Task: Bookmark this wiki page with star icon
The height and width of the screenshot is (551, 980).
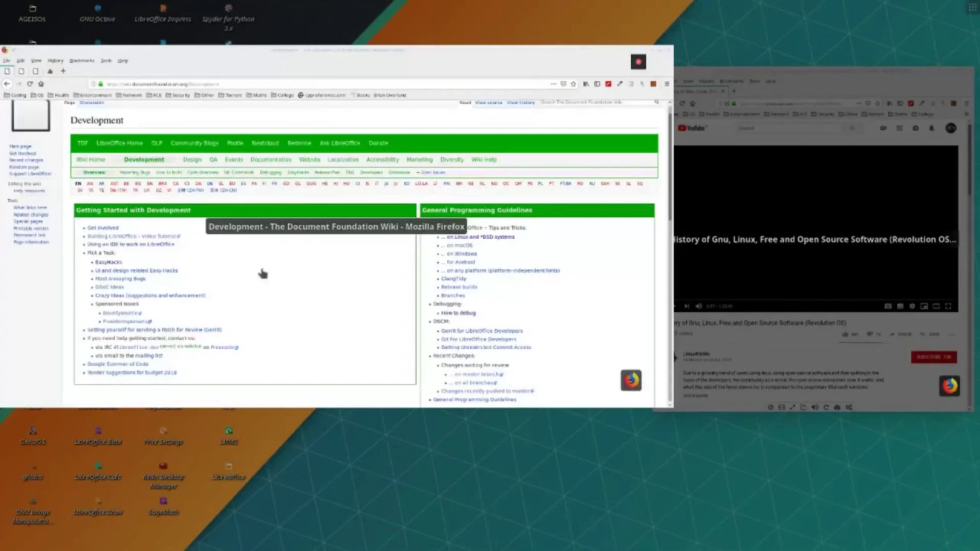Action: click(x=573, y=83)
